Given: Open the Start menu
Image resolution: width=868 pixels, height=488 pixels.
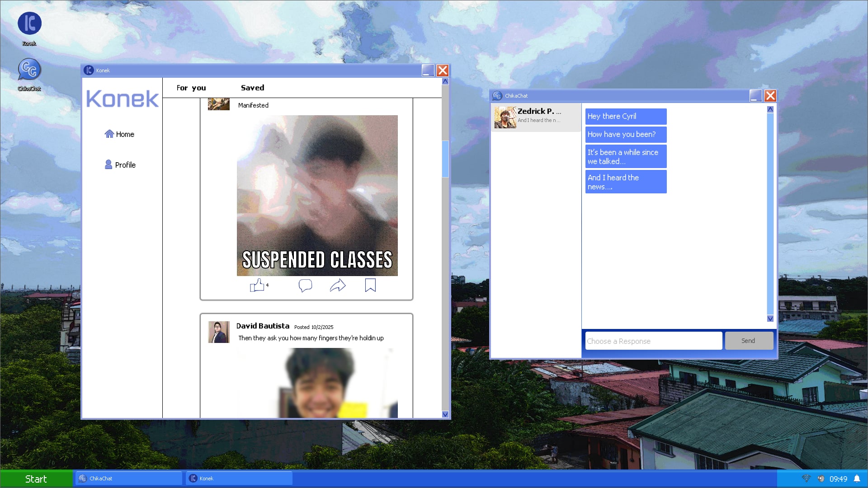Looking at the screenshot, I should 36,479.
